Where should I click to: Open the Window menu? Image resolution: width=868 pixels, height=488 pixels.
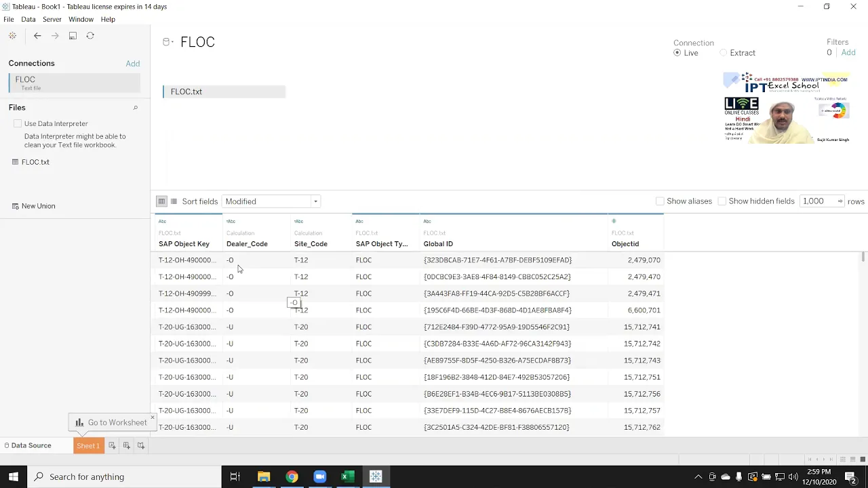click(x=81, y=20)
